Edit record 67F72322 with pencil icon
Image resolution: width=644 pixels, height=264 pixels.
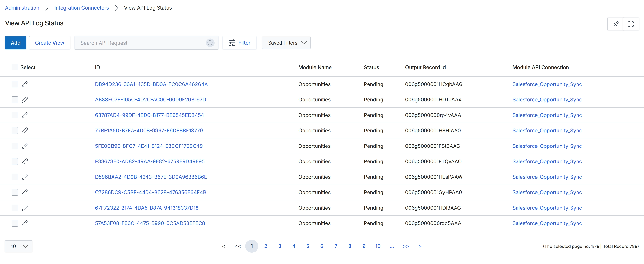[x=25, y=208]
